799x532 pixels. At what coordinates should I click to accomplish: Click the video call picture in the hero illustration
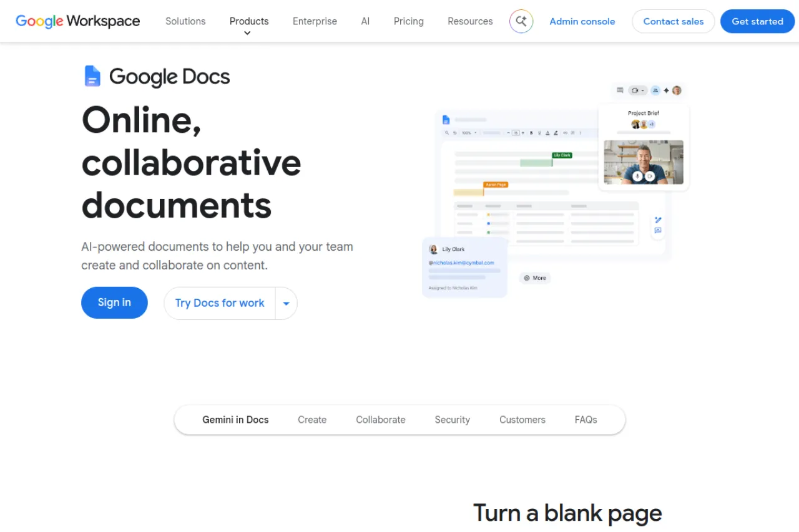point(644,162)
